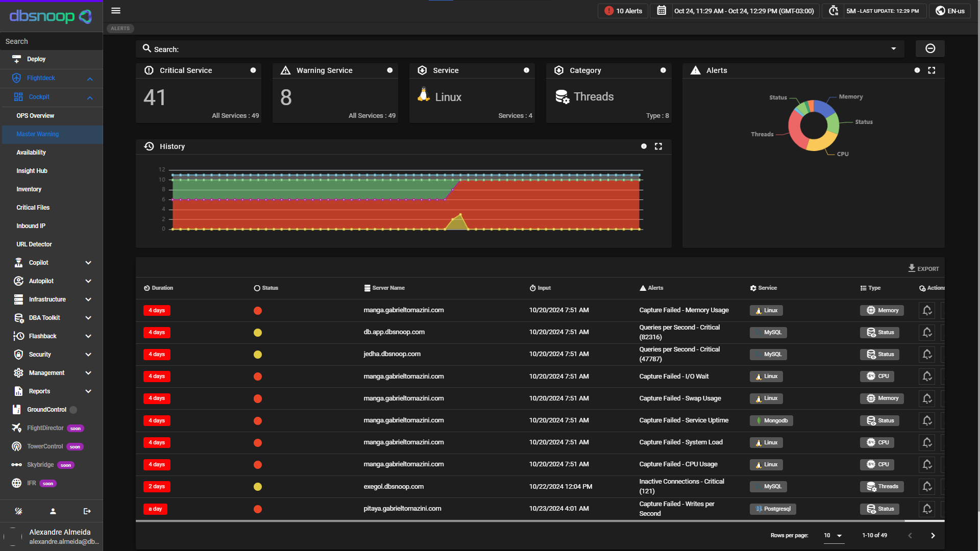Open the History panel fullscreen view

[x=658, y=146]
